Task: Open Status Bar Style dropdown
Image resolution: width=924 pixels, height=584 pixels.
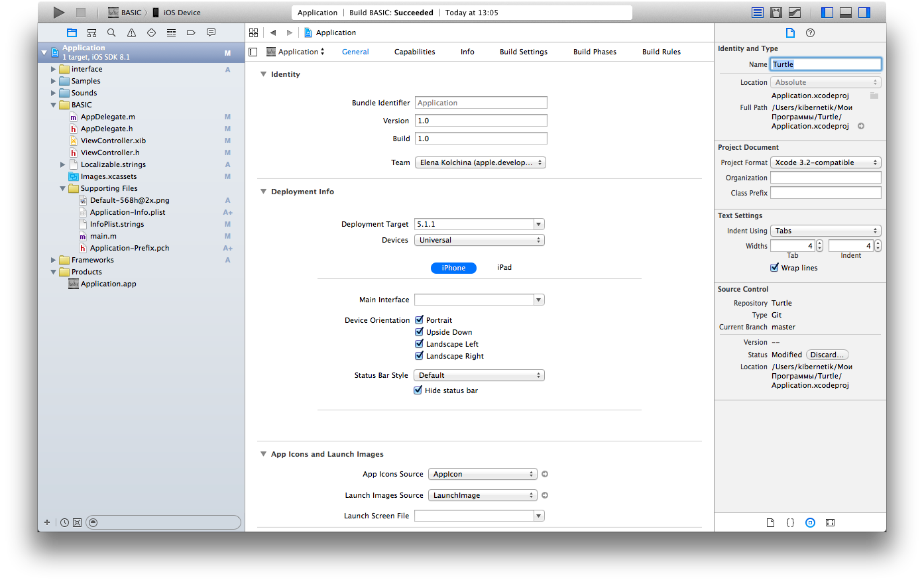Action: click(479, 375)
